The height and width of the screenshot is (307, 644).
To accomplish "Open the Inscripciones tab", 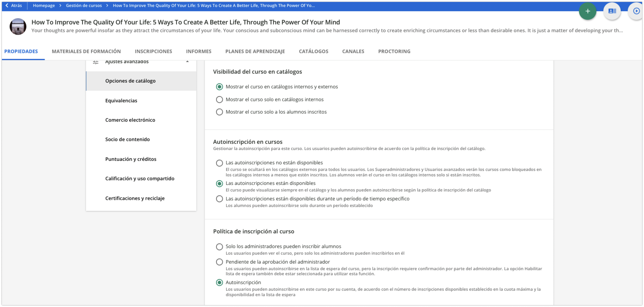I will (153, 51).
